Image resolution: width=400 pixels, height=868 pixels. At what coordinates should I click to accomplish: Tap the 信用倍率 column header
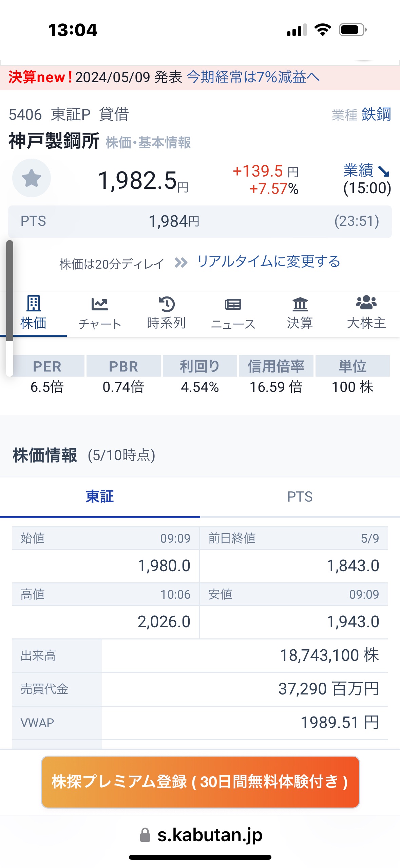coord(276,366)
